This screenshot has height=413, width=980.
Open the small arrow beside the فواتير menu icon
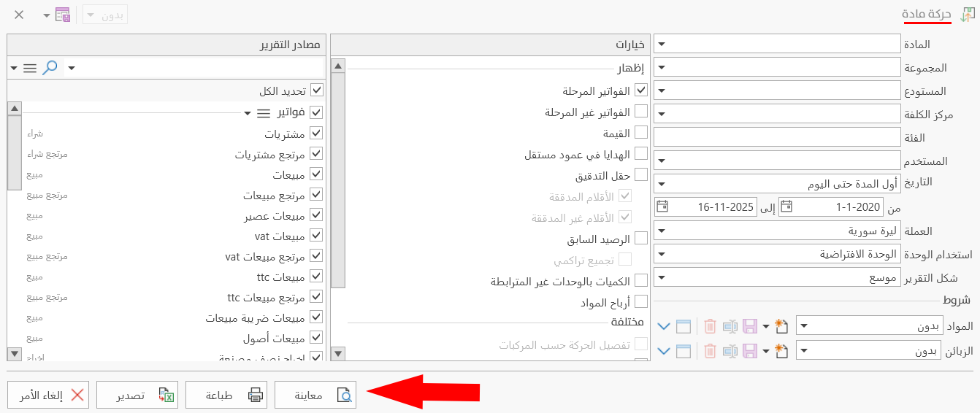point(248,113)
